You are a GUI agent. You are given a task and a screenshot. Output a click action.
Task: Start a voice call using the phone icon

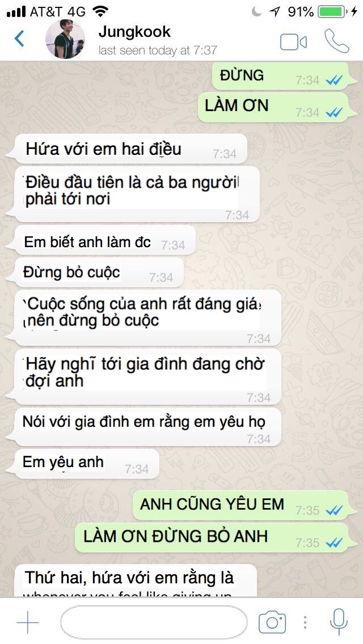[336, 41]
